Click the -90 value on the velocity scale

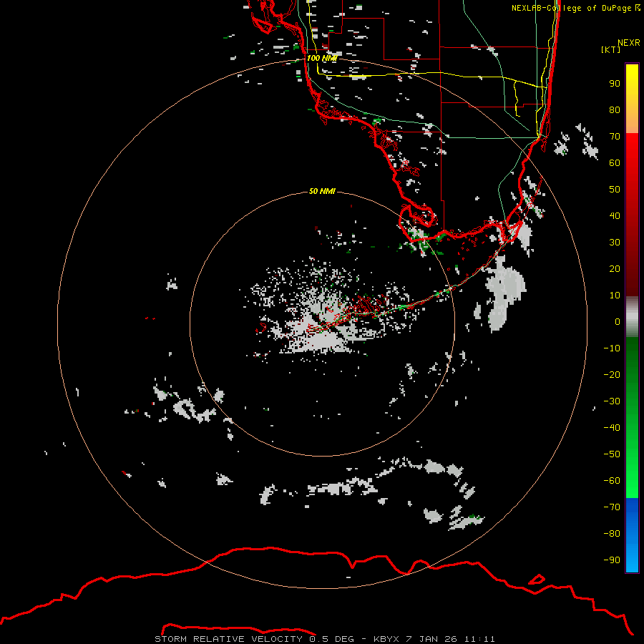(x=612, y=560)
